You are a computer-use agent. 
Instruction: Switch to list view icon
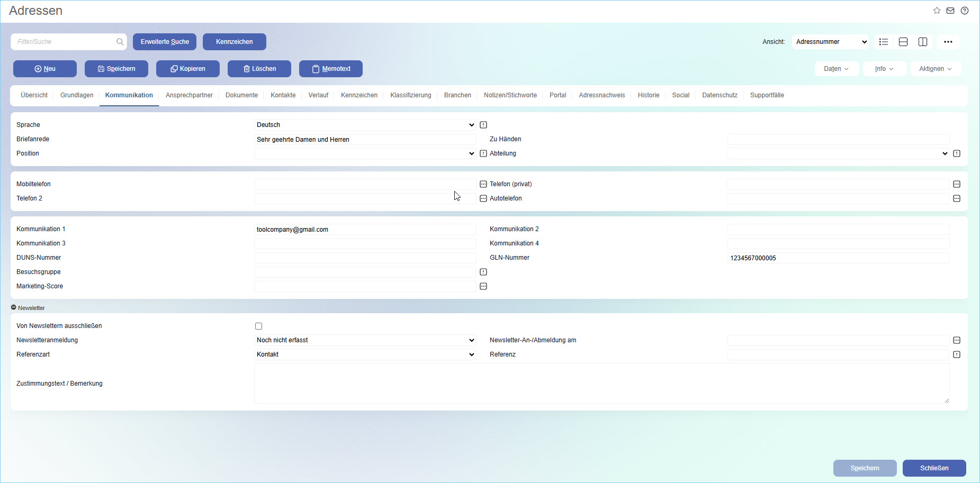click(884, 42)
